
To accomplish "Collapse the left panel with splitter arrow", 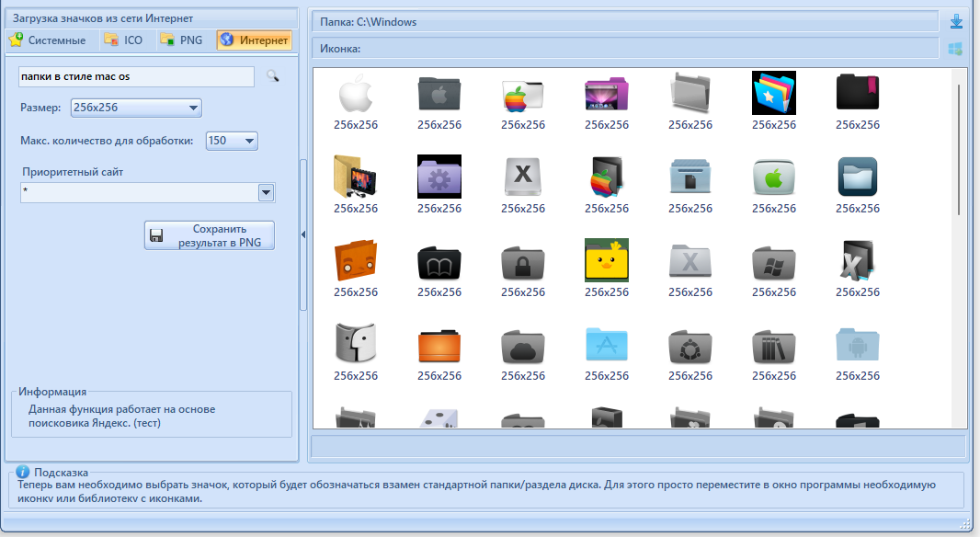I will pos(303,234).
